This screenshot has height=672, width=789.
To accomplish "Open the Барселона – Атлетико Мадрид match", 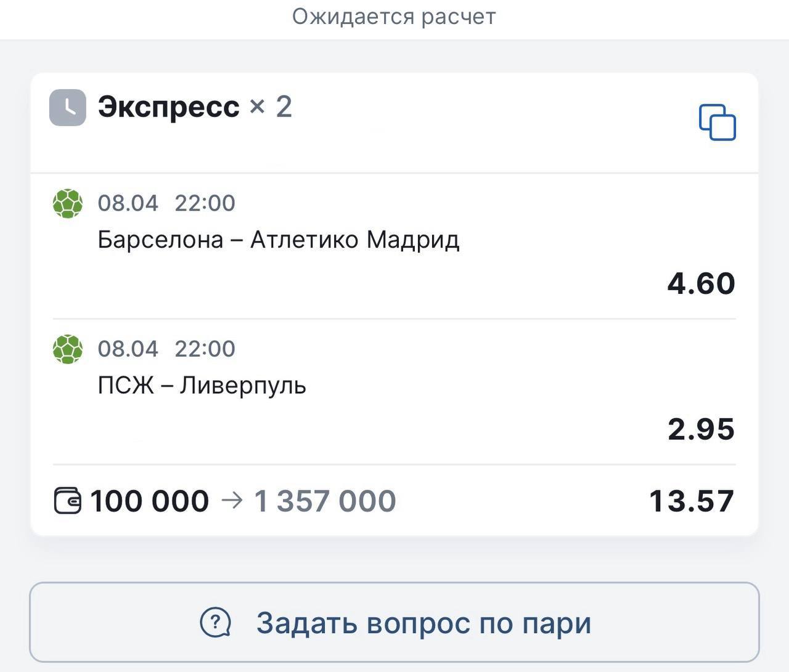I will click(278, 240).
